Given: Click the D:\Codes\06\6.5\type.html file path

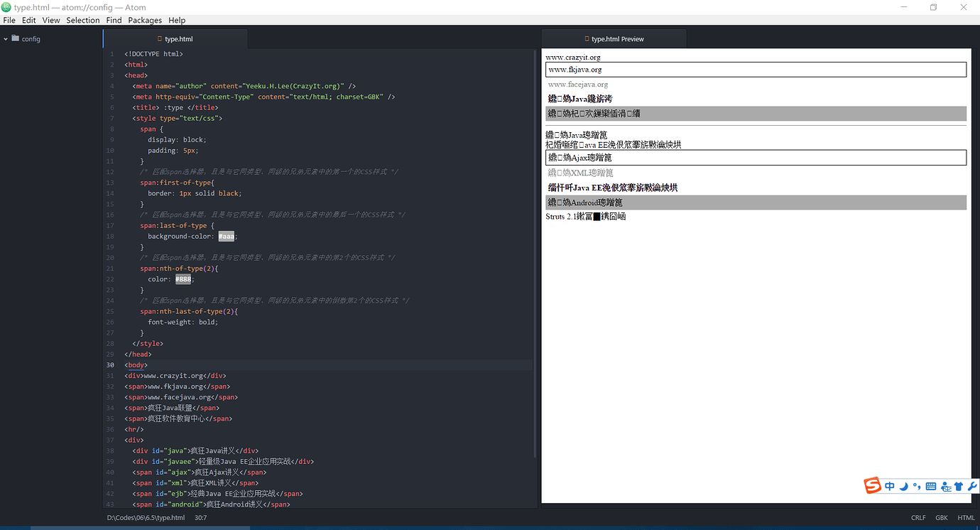Looking at the screenshot, I should coord(146,518).
